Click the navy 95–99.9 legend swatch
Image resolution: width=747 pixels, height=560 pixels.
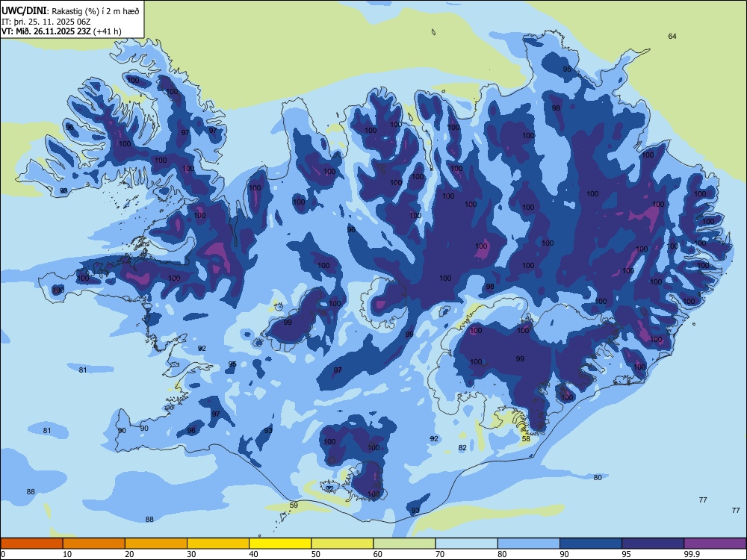(x=653, y=544)
